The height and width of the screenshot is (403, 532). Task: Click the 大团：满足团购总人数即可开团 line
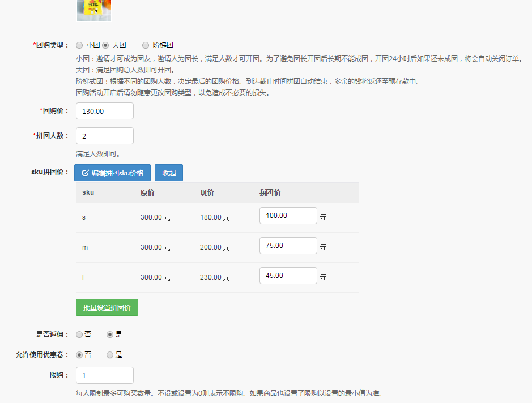[x=126, y=70]
